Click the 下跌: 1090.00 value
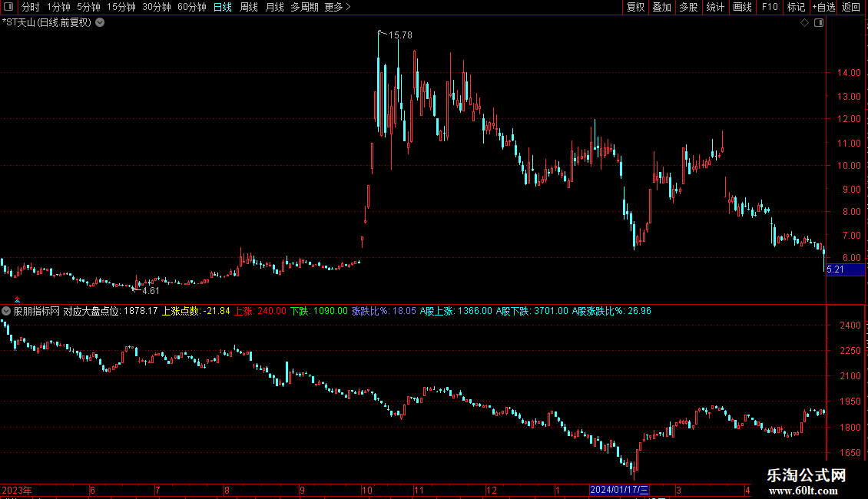Screen dimensions: 868x499 point(319,311)
